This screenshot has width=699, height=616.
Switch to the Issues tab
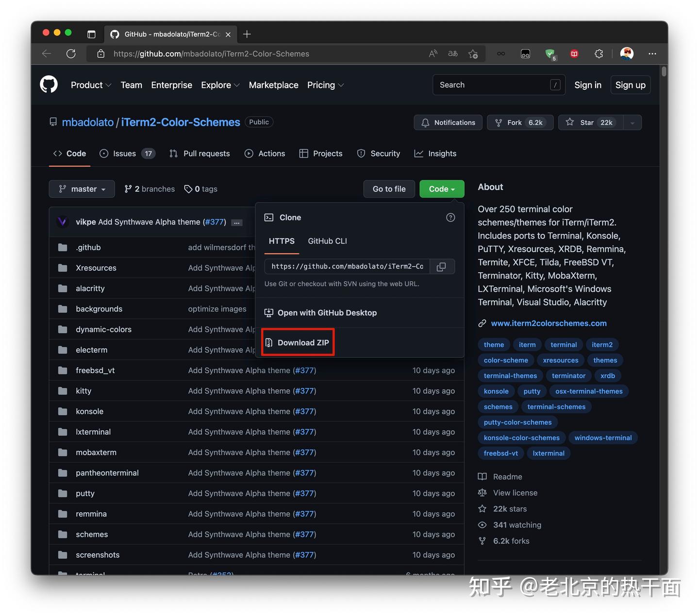click(124, 153)
